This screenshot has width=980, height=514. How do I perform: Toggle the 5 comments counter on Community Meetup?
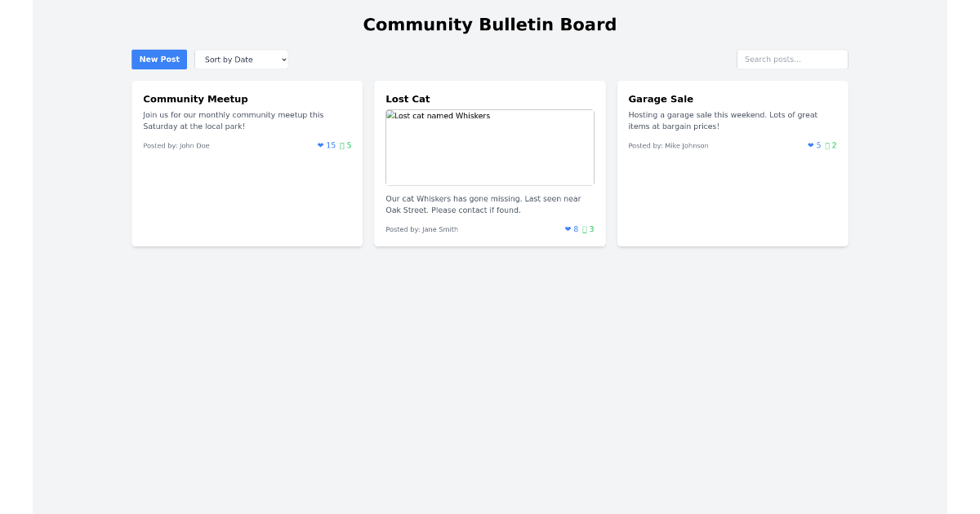click(345, 145)
